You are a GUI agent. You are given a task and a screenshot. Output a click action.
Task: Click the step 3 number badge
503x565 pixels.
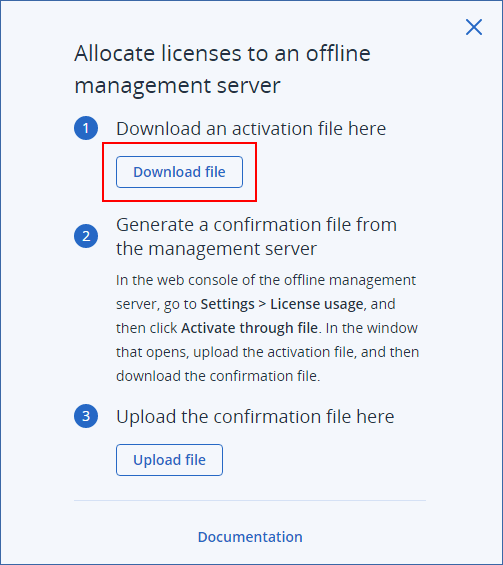[86, 416]
